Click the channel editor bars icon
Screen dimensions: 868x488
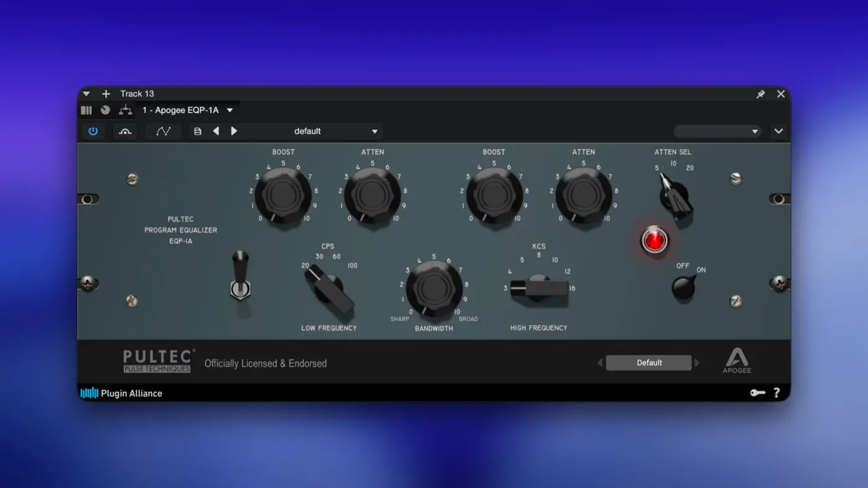tap(86, 110)
